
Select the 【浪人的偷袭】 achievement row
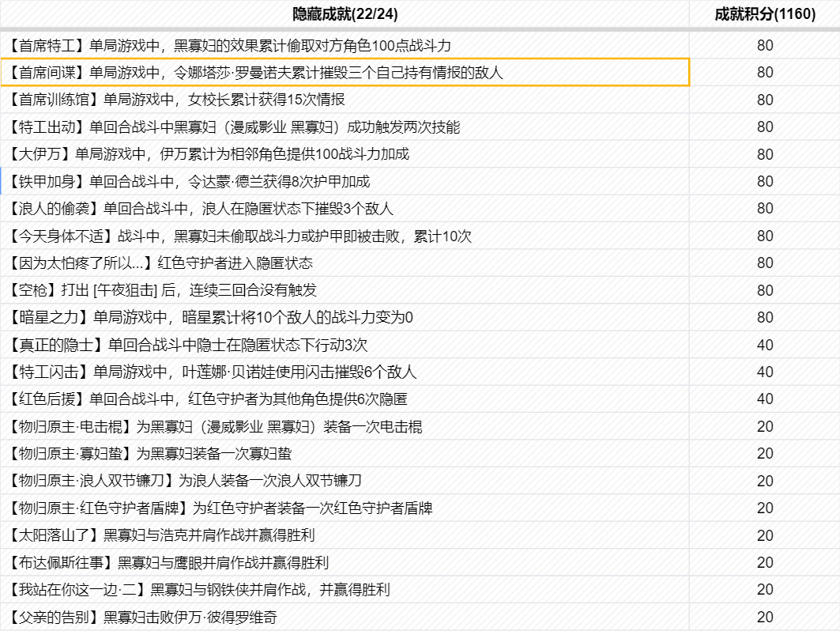[x=202, y=209]
